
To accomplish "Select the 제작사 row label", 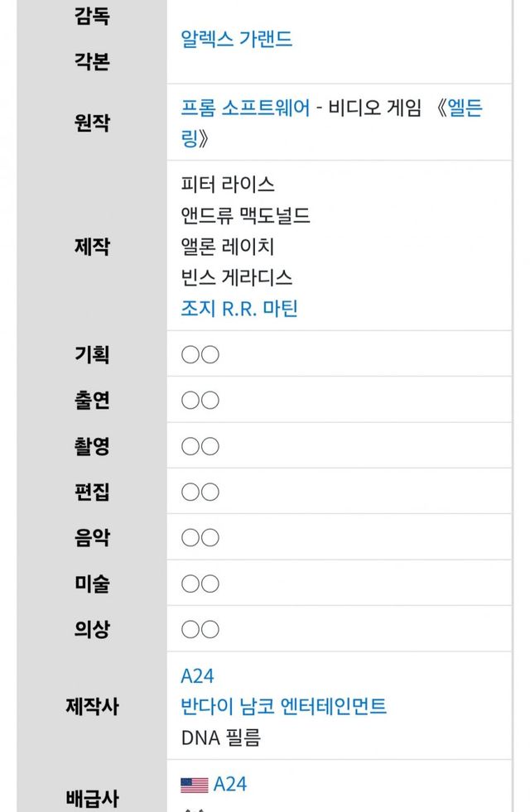I will pyautogui.click(x=92, y=706).
